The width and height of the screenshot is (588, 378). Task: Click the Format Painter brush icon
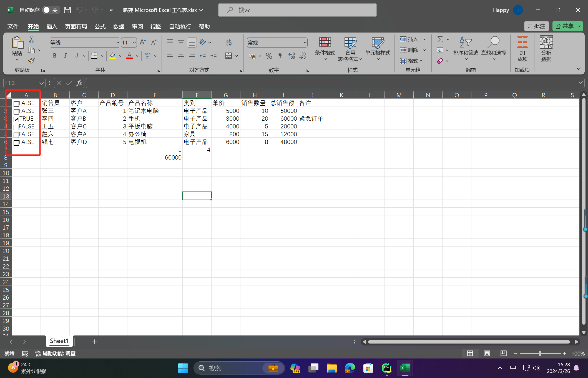tap(31, 61)
